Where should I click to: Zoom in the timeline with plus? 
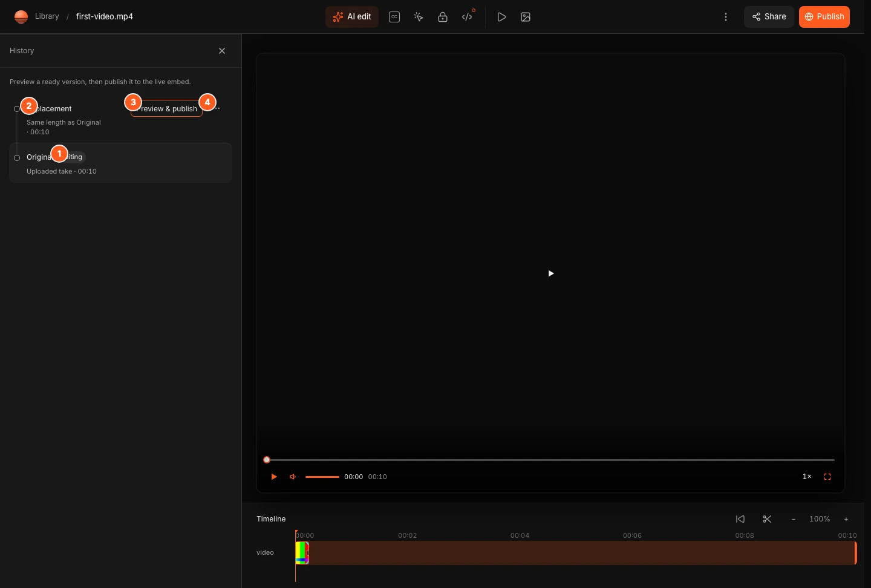[x=846, y=519]
